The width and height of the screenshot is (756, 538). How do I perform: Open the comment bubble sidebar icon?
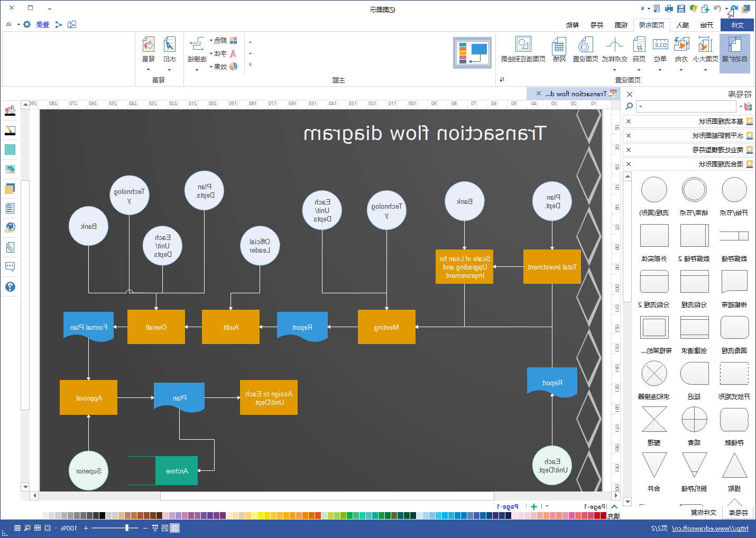10,267
